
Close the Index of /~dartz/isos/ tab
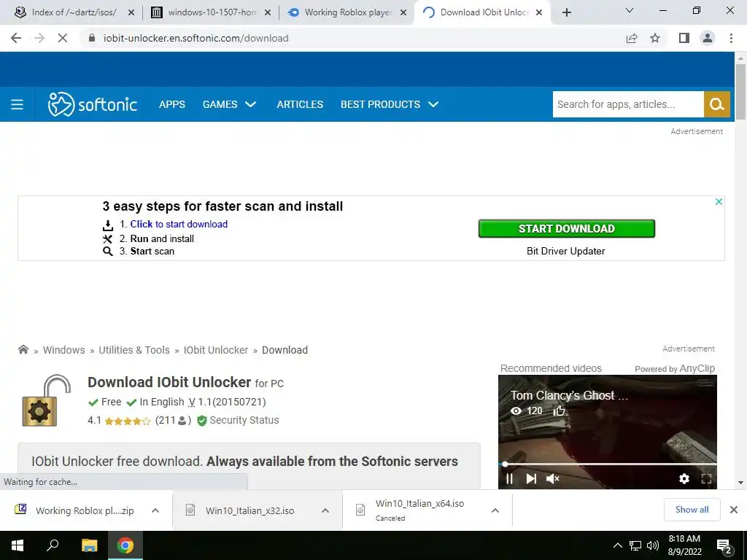click(131, 12)
